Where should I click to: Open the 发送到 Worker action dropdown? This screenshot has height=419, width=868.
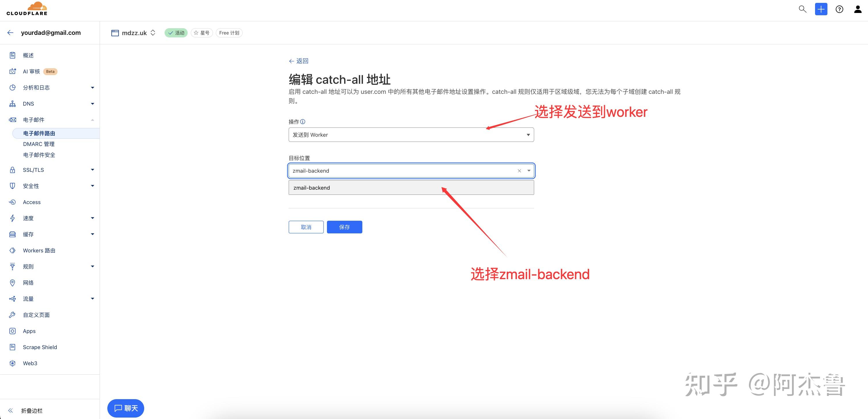[411, 134]
